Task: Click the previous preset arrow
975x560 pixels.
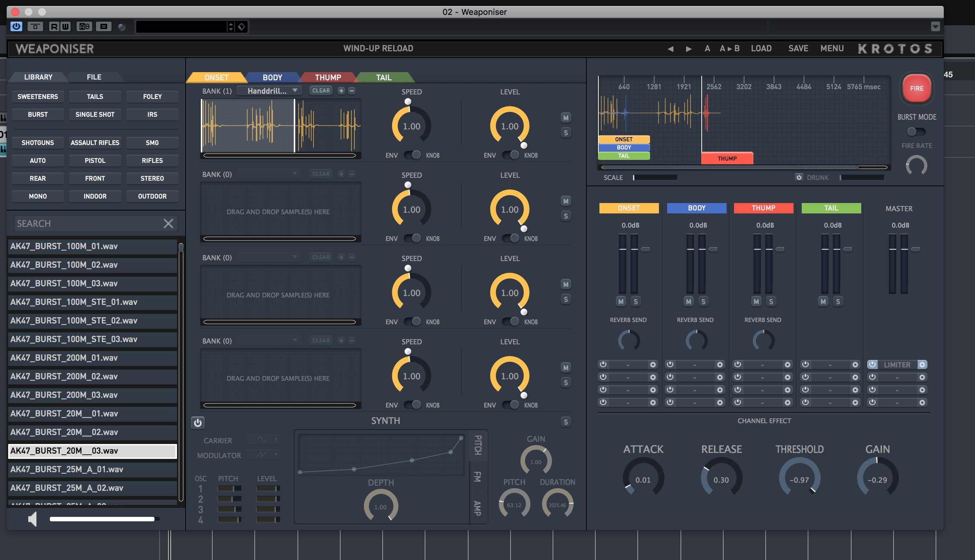Action: [670, 49]
